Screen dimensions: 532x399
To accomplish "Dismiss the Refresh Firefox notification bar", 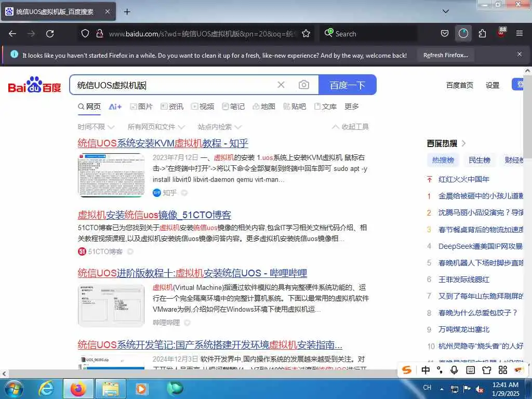I will pos(520,54).
